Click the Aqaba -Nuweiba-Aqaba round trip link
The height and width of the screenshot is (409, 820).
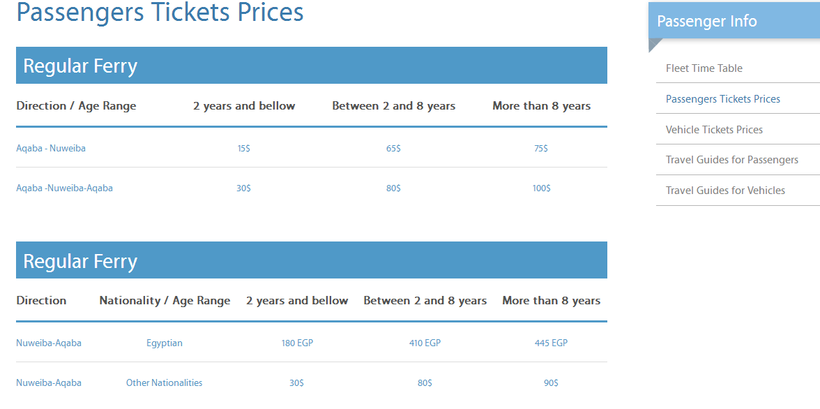coord(64,188)
